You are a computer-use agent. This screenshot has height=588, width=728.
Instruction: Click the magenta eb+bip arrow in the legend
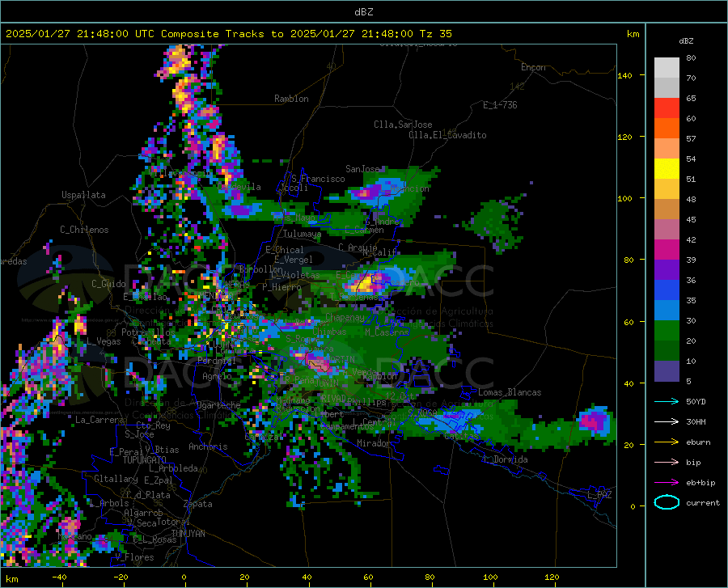667,482
